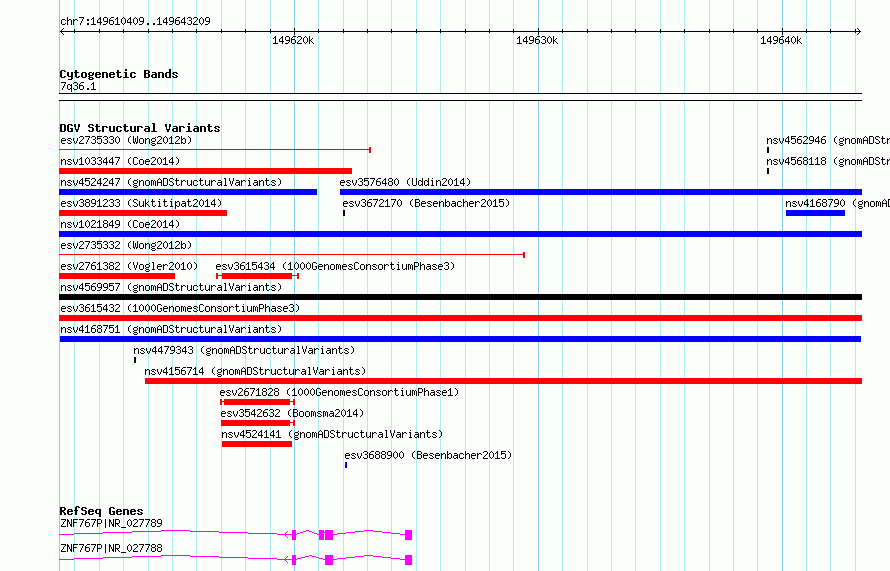
Task: Open the esv3672170 (Besenbacher2015) variant label
Action: tap(426, 203)
